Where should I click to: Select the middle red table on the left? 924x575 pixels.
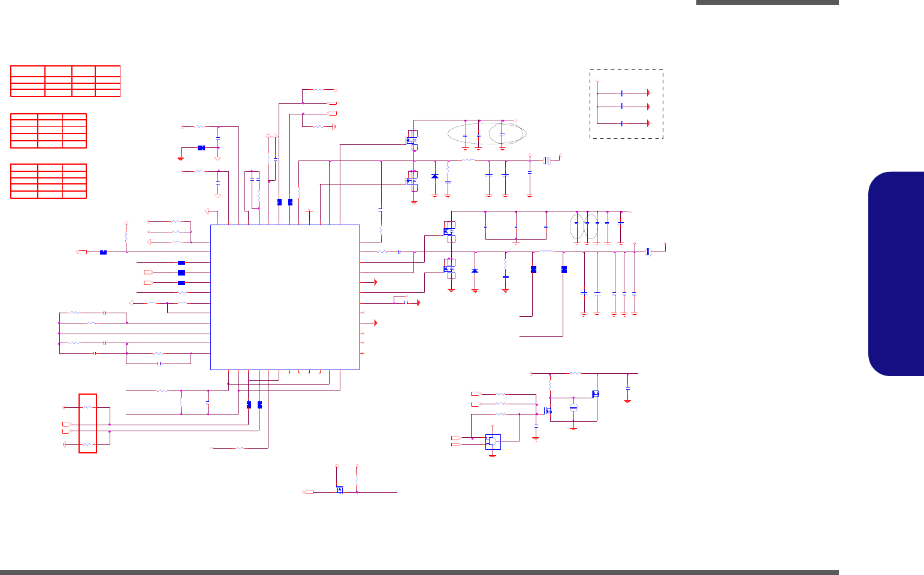click(x=49, y=131)
